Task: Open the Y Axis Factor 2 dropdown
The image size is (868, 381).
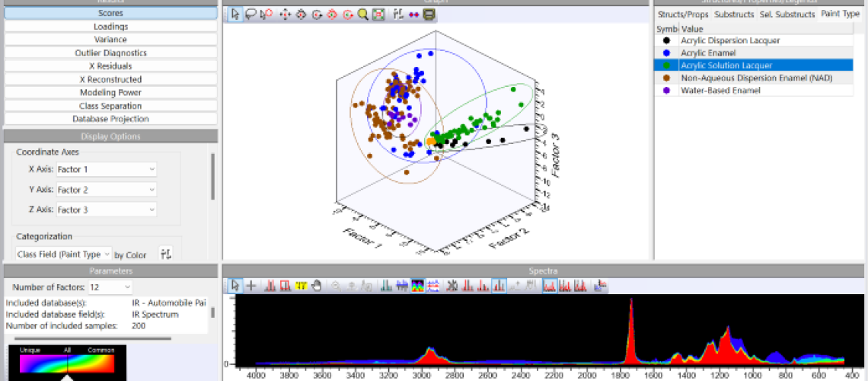Action: click(107, 190)
